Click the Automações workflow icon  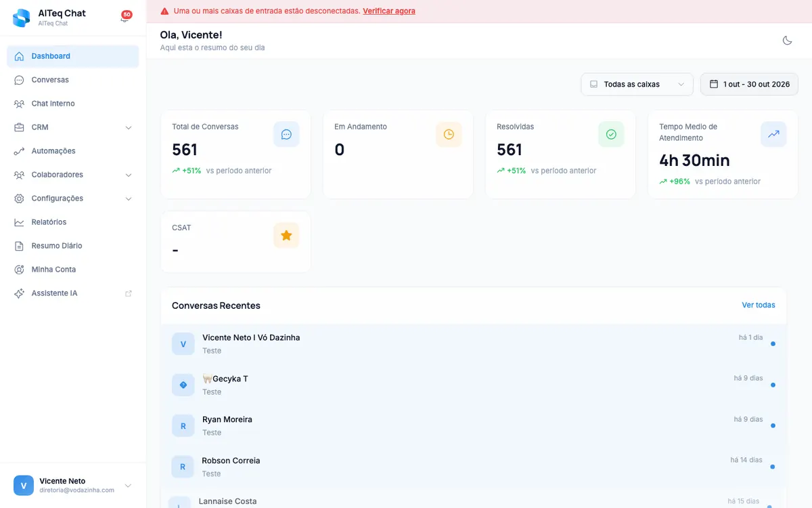19,151
